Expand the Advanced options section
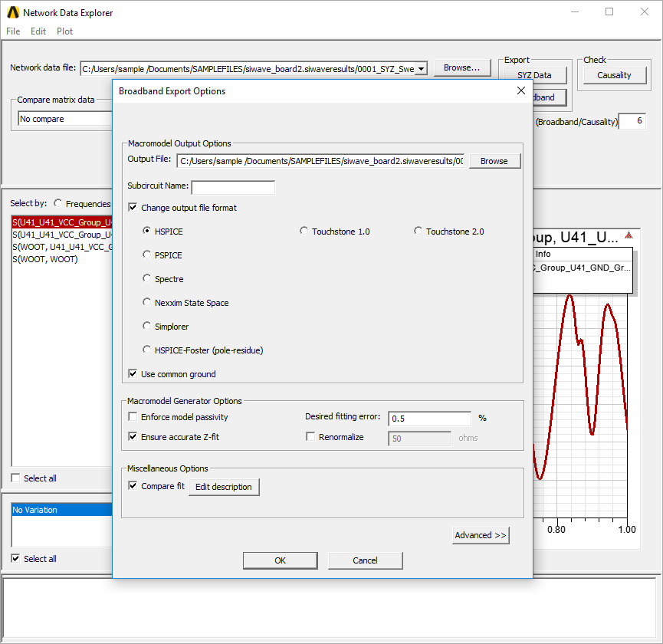Image resolution: width=663 pixels, height=644 pixels. (480, 535)
